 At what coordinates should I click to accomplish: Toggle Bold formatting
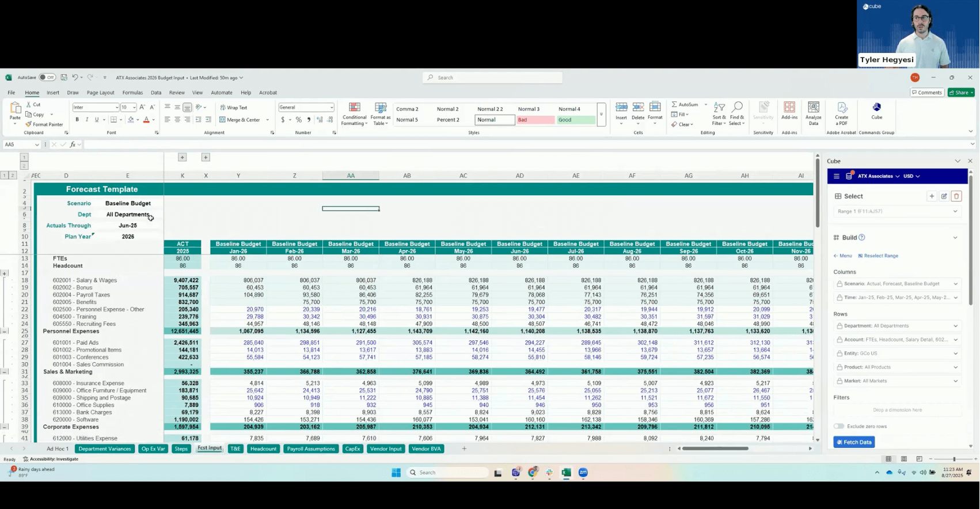pos(77,120)
